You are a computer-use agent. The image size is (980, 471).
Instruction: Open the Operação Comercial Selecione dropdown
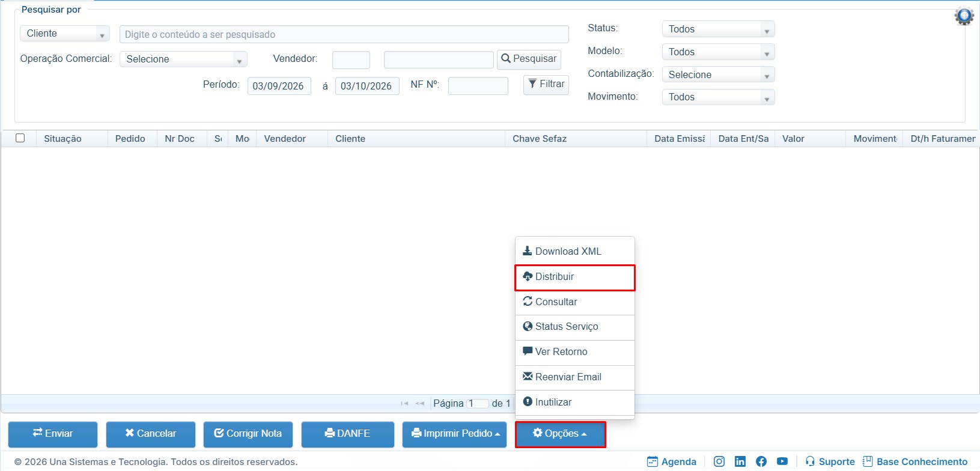[183, 59]
